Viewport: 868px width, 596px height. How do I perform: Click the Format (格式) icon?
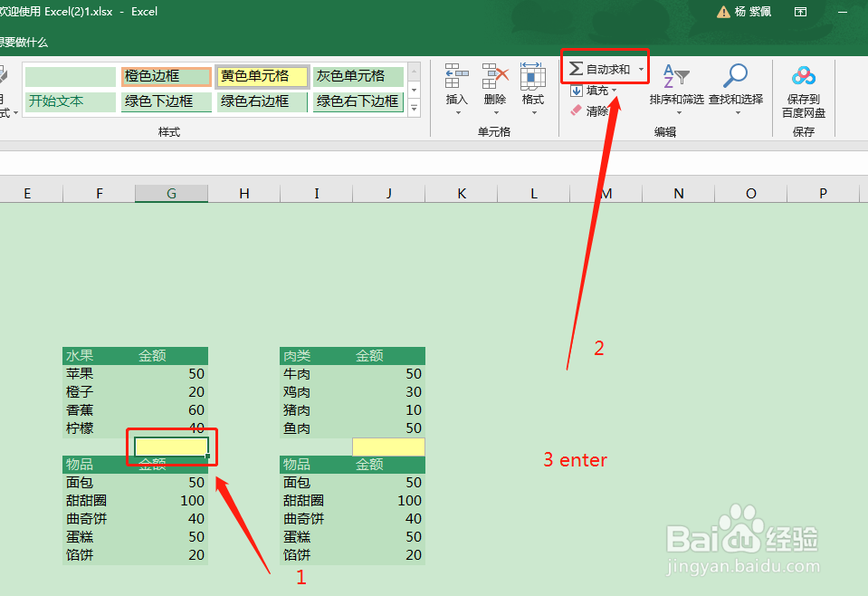pyautogui.click(x=532, y=77)
